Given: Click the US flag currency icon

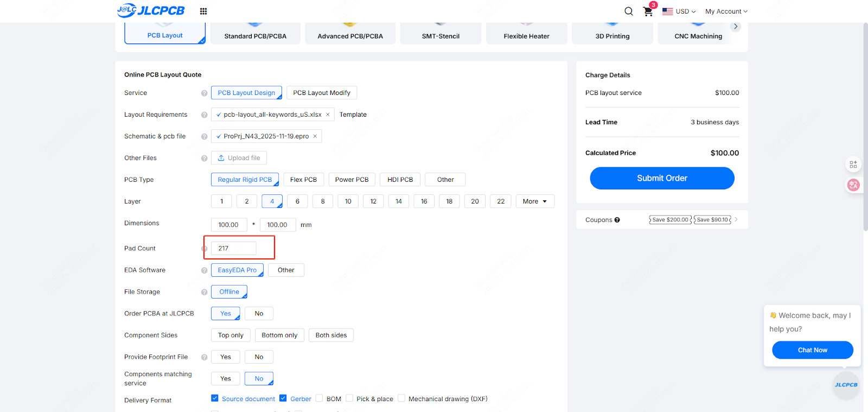Looking at the screenshot, I should point(668,11).
